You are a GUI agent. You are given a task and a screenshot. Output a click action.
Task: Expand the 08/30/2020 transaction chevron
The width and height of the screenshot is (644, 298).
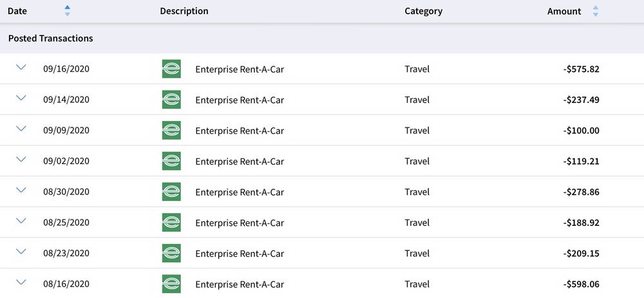pyautogui.click(x=21, y=190)
